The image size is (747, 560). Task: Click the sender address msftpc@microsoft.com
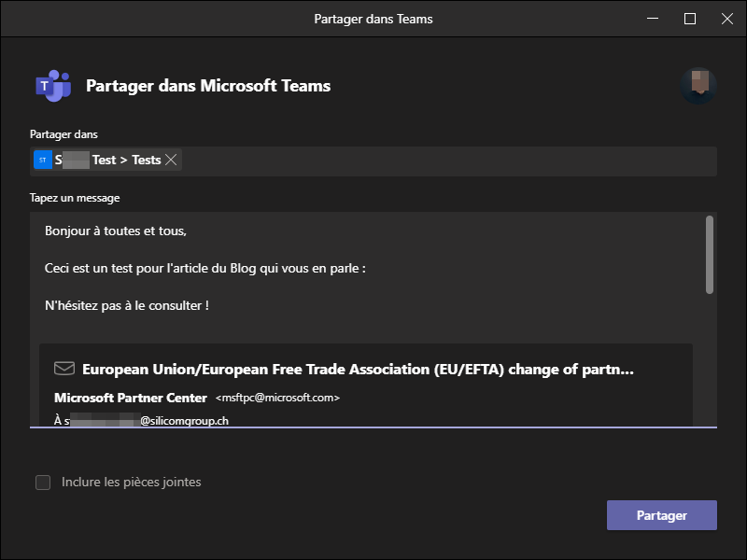[x=277, y=398]
